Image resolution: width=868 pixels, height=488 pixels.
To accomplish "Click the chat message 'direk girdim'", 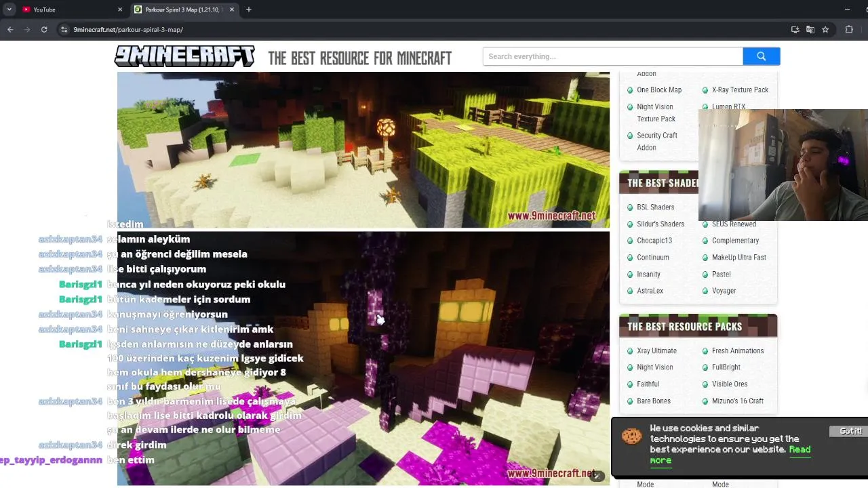I will 136,445.
